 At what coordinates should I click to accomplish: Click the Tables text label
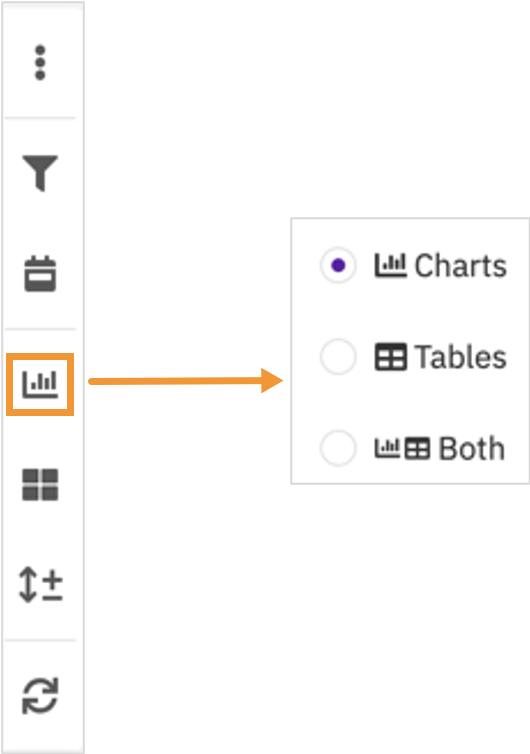[460, 357]
